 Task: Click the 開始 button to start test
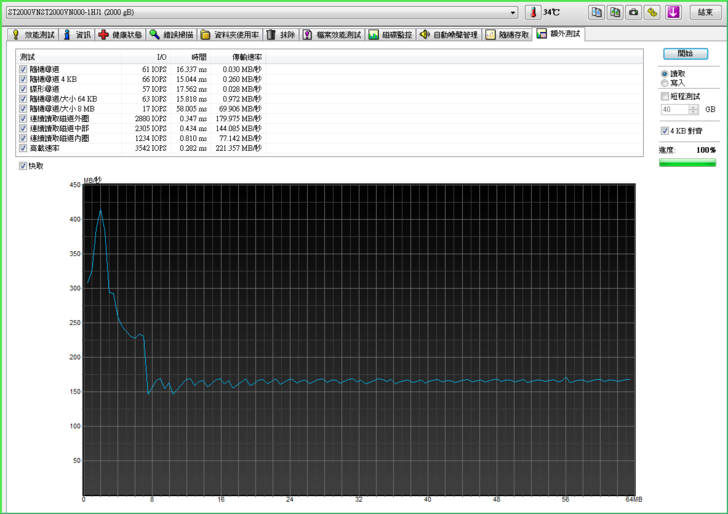click(x=685, y=53)
